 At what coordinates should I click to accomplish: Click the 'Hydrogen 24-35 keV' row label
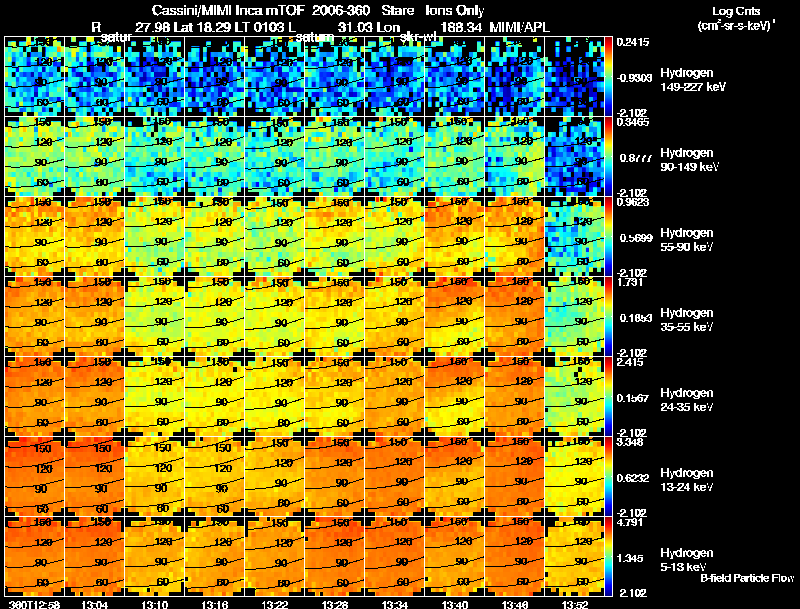pos(687,400)
